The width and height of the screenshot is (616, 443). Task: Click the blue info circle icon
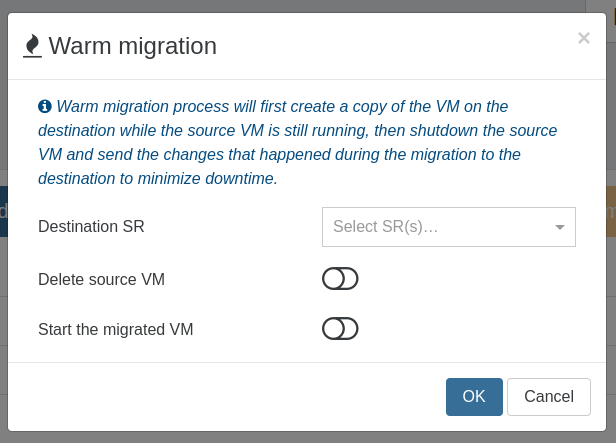click(x=45, y=106)
